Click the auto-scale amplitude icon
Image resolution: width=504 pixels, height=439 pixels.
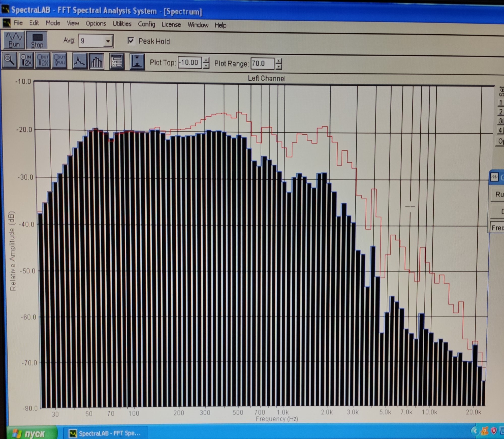pos(137,62)
